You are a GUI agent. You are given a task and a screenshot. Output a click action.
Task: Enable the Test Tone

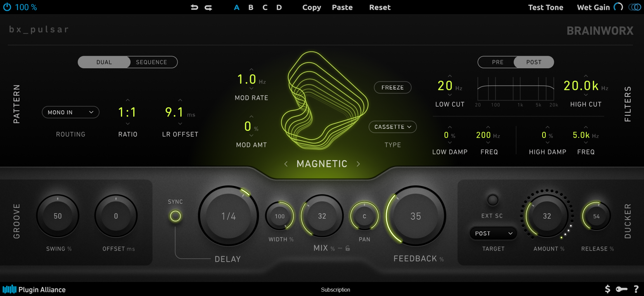545,7
